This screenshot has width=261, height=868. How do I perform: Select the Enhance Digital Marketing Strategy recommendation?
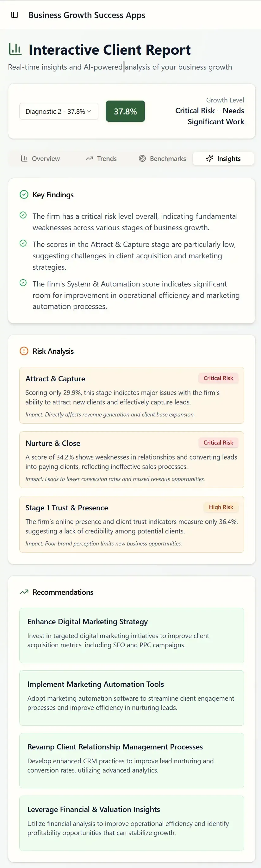pos(132,635)
